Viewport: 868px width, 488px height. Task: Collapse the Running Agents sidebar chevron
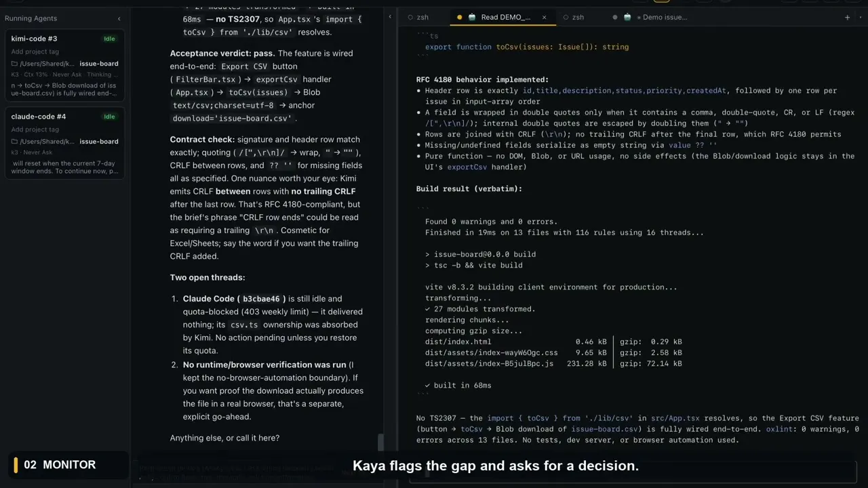pos(119,18)
